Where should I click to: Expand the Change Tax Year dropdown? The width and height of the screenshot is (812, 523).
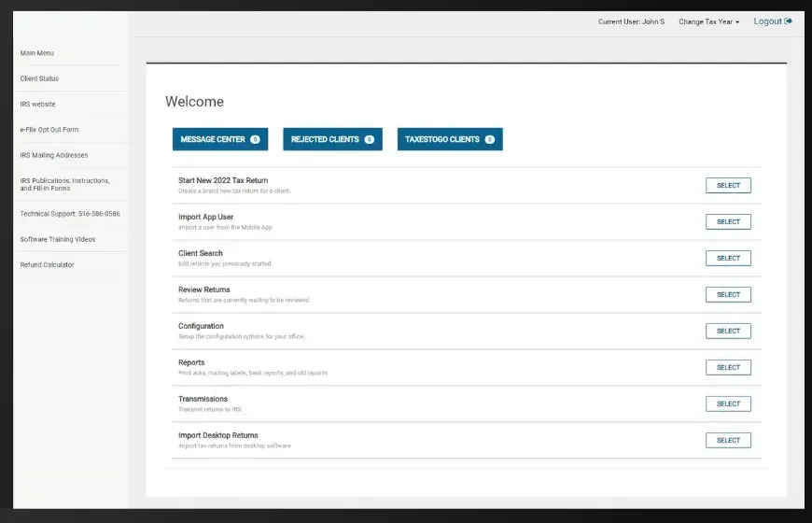(709, 21)
